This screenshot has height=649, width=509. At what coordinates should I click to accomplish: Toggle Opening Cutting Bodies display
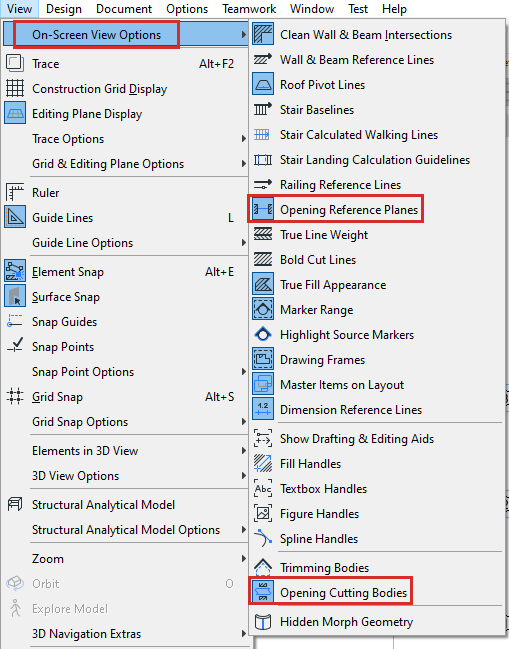(x=377, y=592)
